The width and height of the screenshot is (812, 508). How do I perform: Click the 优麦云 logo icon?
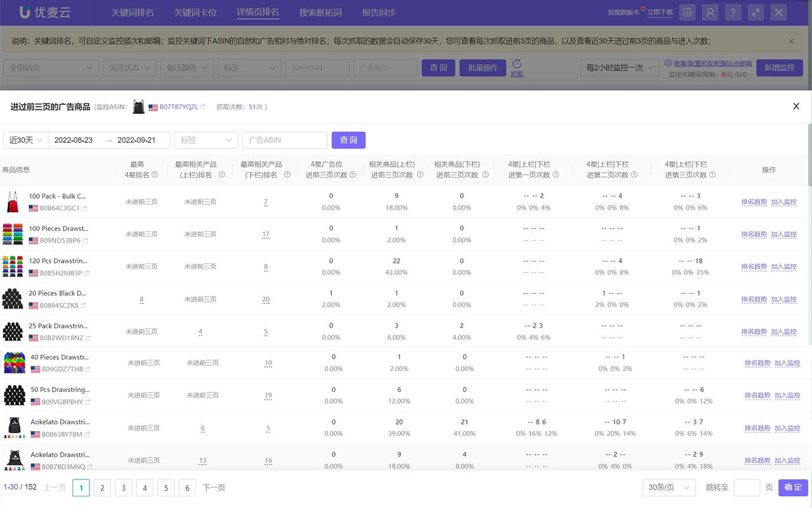(x=23, y=12)
